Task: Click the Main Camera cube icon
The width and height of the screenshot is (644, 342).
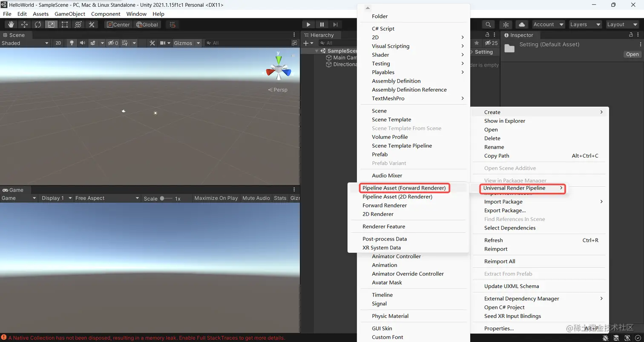Action: (329, 57)
